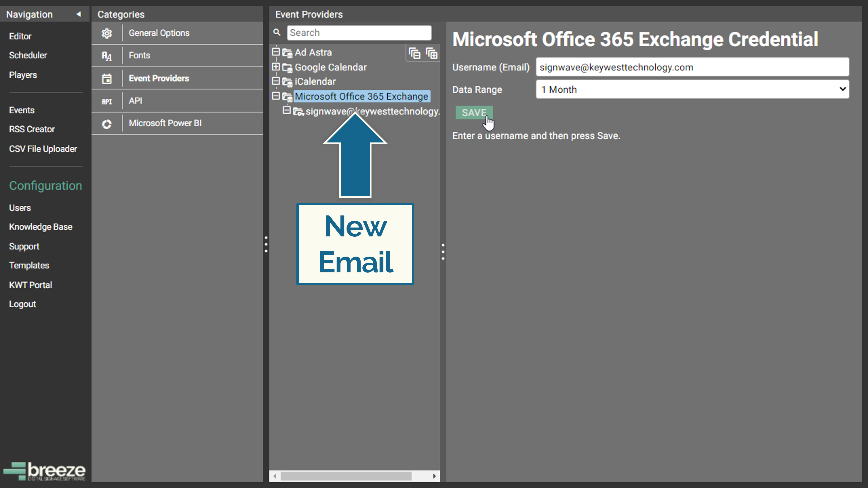Collapse the signwave credential node
Viewport: 868px width, 488px height.
[x=286, y=110]
